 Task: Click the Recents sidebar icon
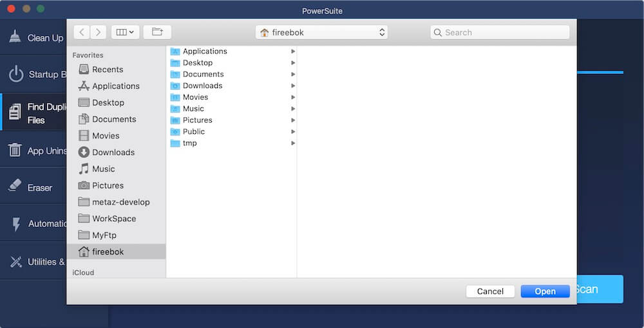click(x=84, y=69)
